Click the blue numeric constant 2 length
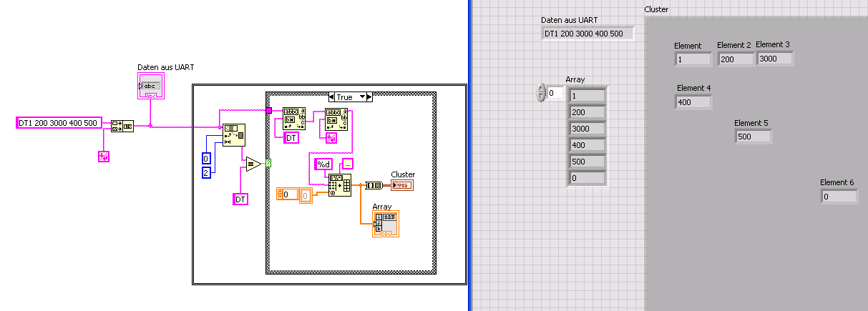This screenshot has height=311, width=868. pyautogui.click(x=206, y=172)
